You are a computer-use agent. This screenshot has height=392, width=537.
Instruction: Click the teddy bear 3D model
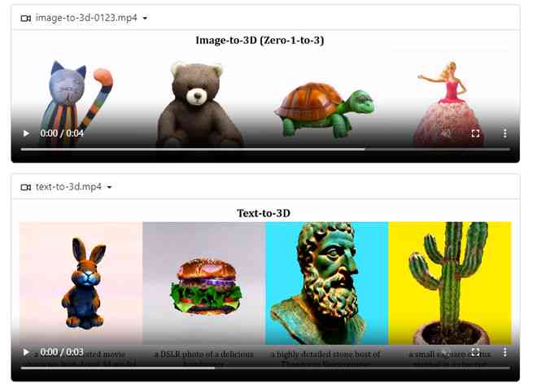pos(199,104)
